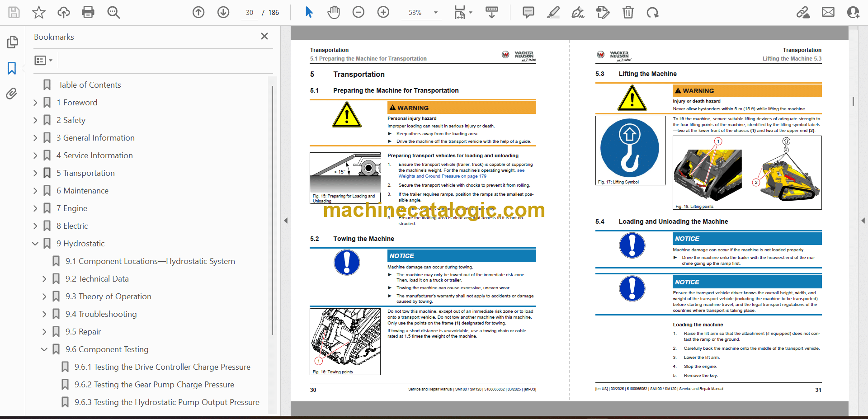Viewport: 868px width, 419px height.
Task: Go to next page with down arrow
Action: (x=223, y=12)
